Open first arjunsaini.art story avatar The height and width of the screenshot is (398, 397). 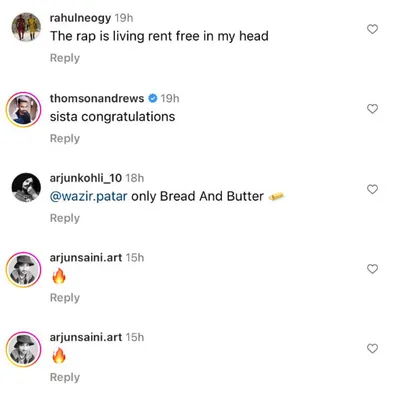coord(23,269)
